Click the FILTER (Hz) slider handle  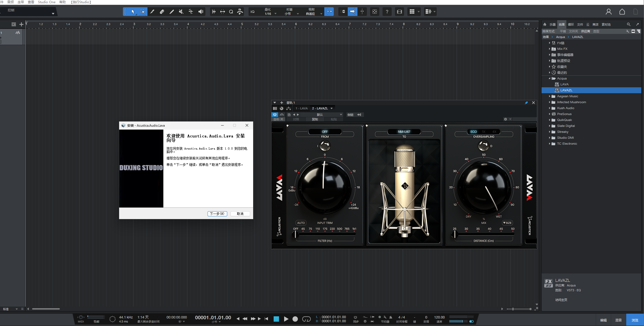[x=295, y=234]
